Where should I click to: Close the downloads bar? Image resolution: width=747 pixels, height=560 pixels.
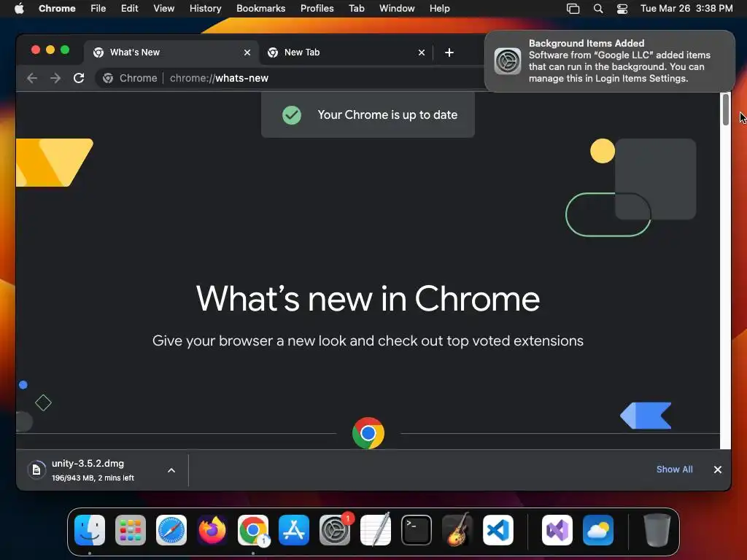718,470
